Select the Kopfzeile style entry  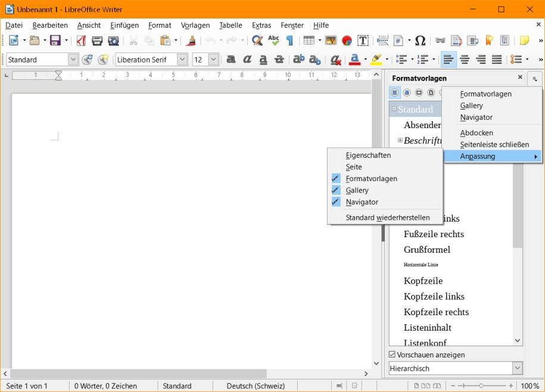tap(423, 281)
